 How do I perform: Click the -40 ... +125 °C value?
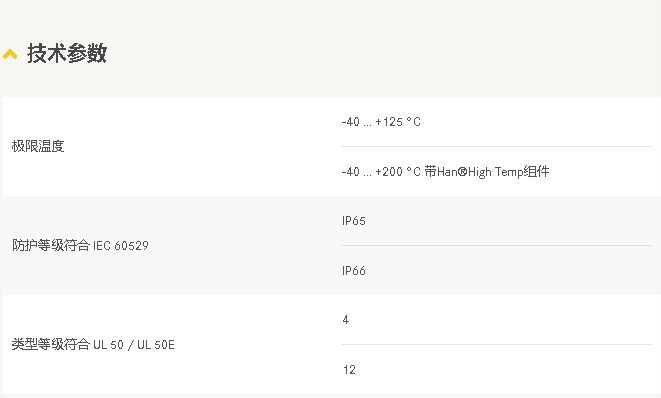click(381, 122)
